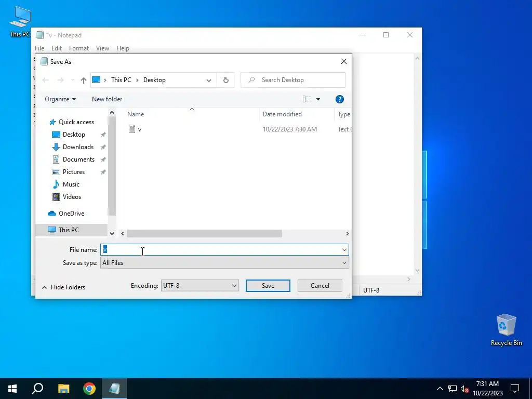Click the taskbar clock and date
Image resolution: width=532 pixels, height=399 pixels.
487,389
